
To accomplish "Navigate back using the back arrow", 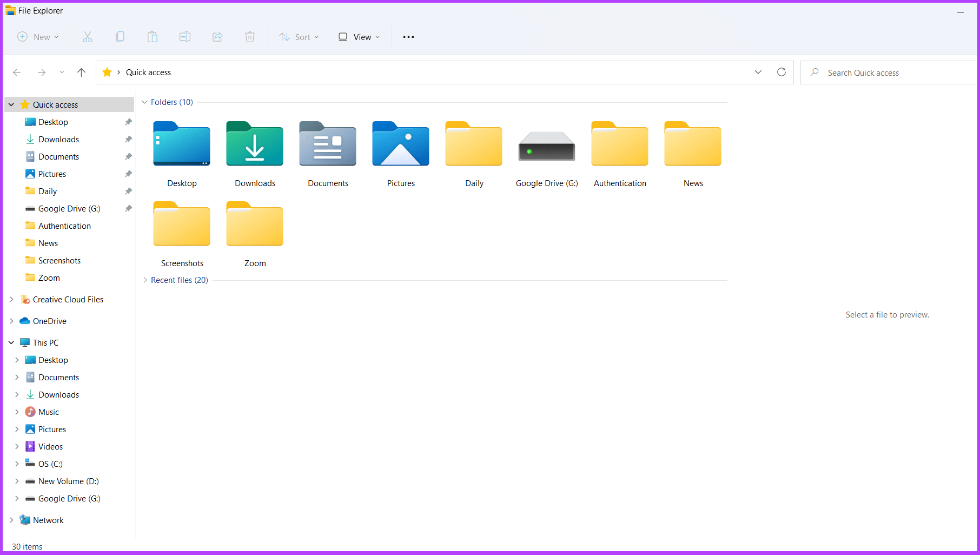I will pyautogui.click(x=17, y=72).
